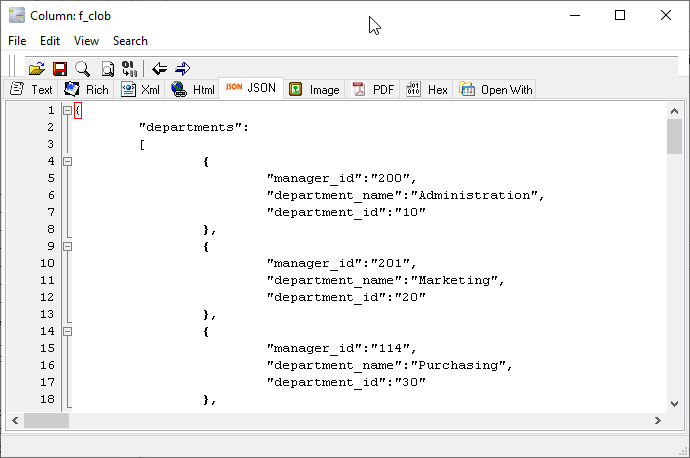
Task: Switch to the Rich tab
Action: pyautogui.click(x=87, y=89)
